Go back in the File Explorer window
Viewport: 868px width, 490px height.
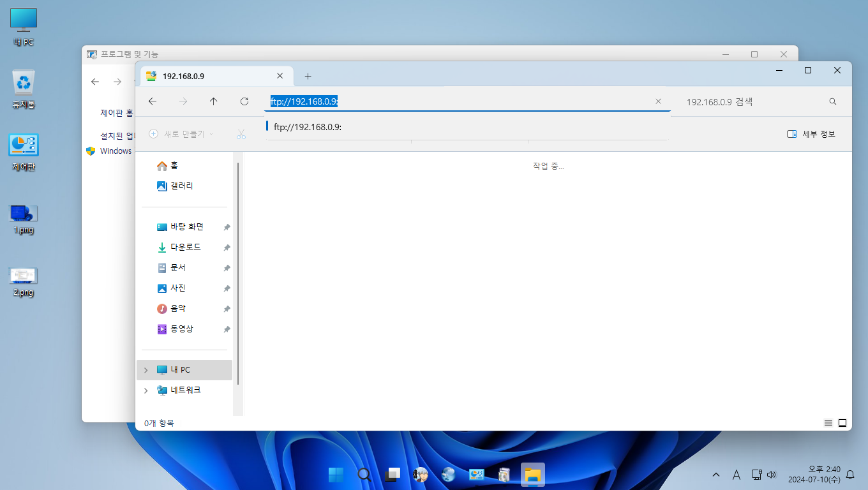click(153, 101)
